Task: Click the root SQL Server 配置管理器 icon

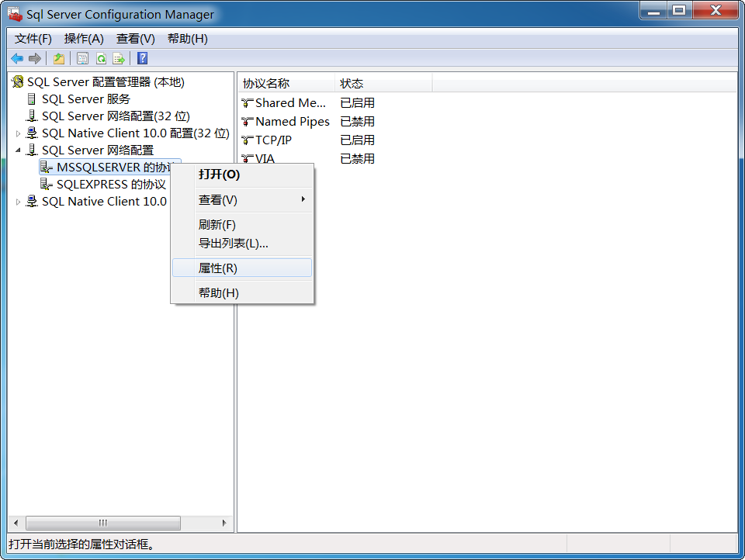Action: pyautogui.click(x=18, y=81)
